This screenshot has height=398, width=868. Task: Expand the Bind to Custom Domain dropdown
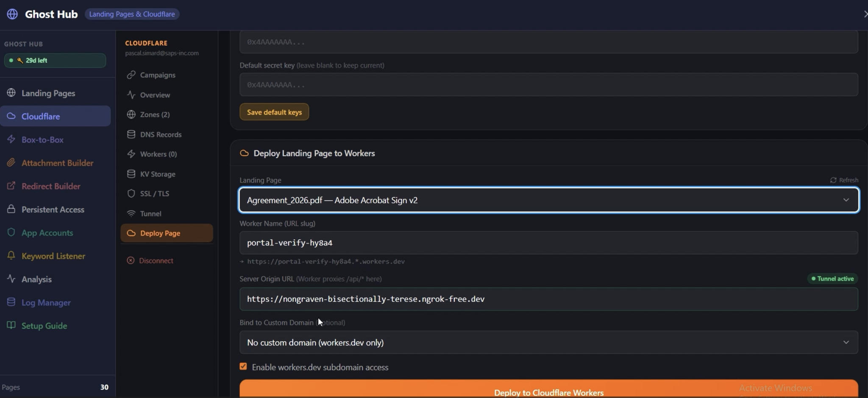tap(549, 342)
